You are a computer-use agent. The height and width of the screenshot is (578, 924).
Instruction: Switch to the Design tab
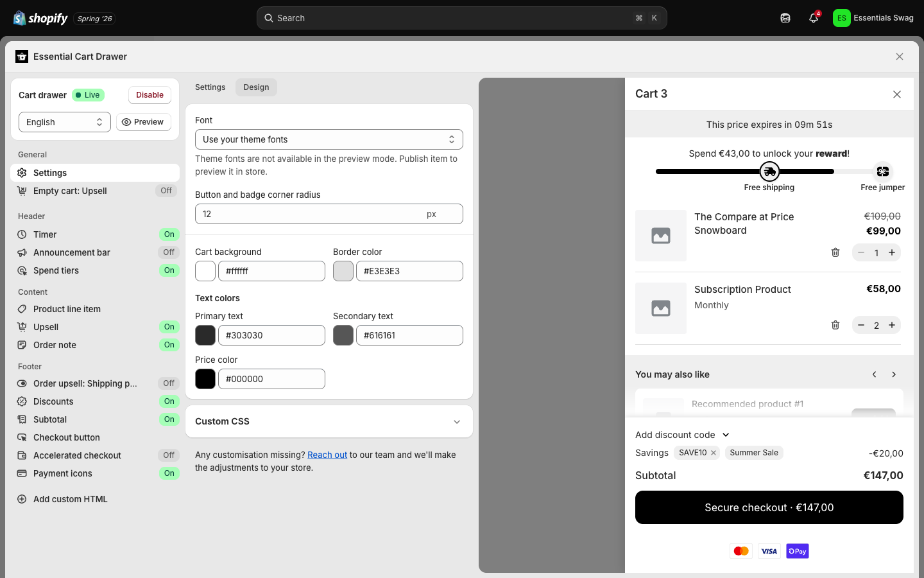pyautogui.click(x=256, y=87)
